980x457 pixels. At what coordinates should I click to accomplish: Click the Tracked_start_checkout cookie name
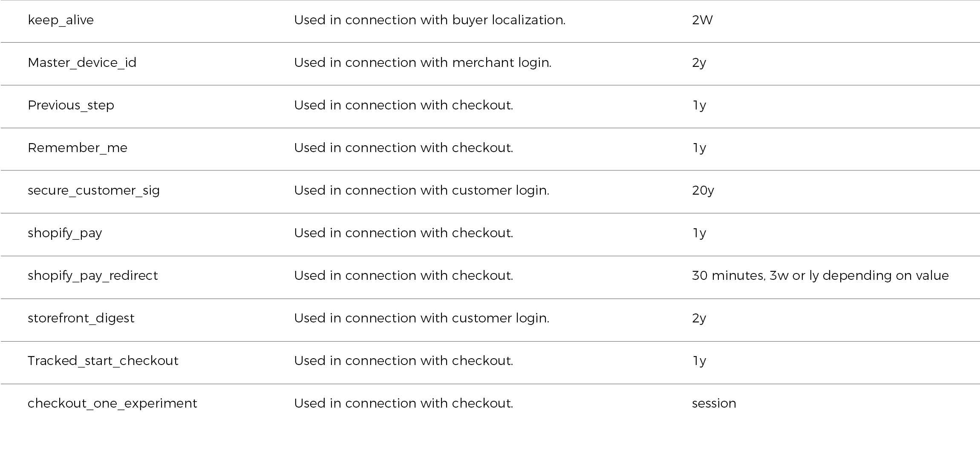pyautogui.click(x=103, y=361)
